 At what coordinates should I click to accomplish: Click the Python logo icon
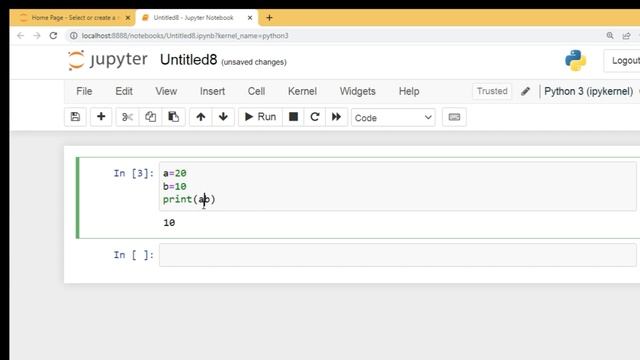pos(576,60)
